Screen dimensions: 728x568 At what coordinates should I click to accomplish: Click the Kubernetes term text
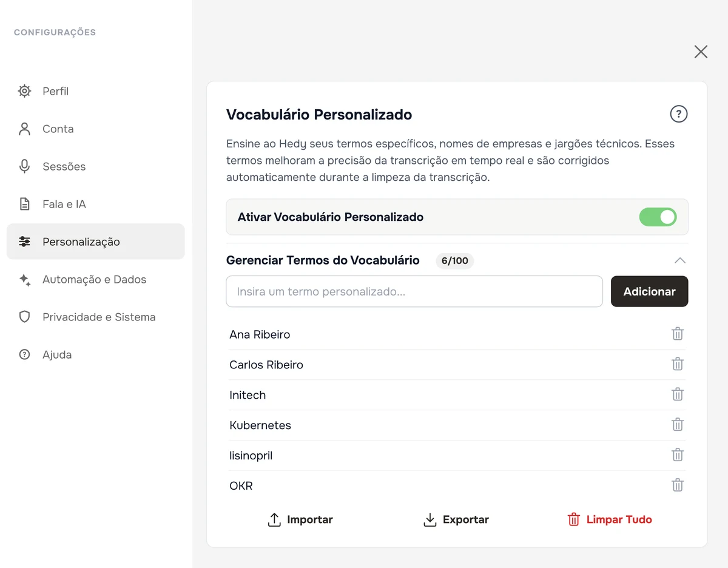click(x=260, y=425)
